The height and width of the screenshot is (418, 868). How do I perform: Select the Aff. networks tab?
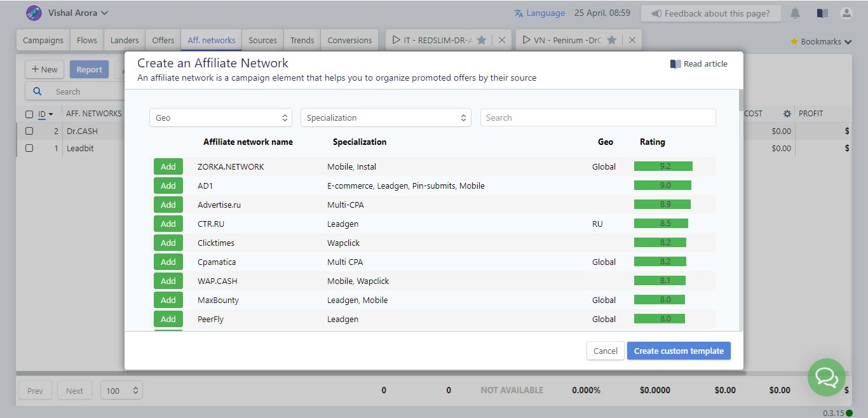[x=212, y=40]
